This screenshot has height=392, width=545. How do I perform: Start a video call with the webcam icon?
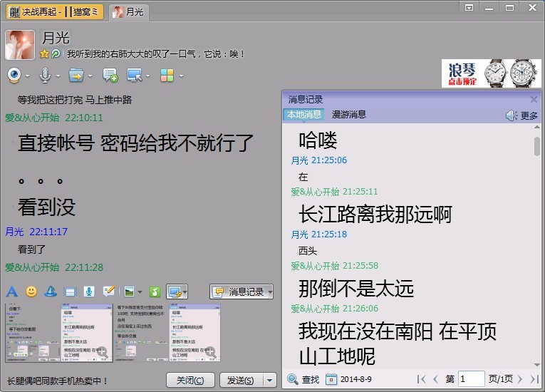click(x=14, y=75)
